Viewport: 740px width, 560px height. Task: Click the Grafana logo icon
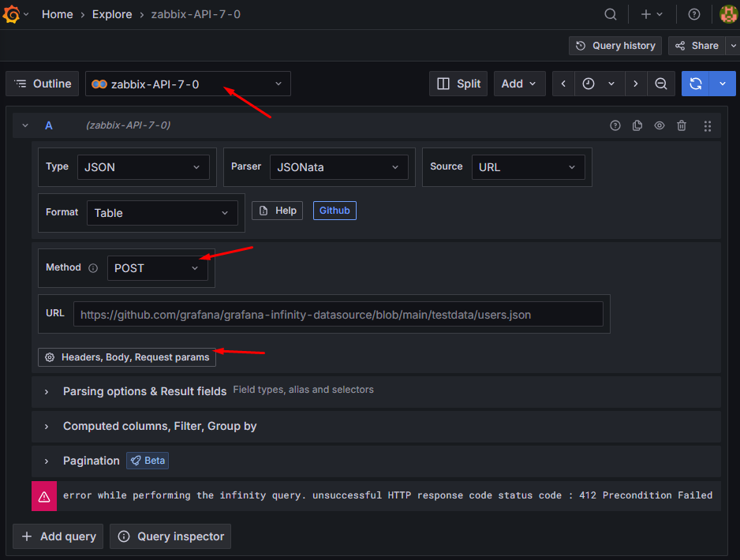point(12,14)
